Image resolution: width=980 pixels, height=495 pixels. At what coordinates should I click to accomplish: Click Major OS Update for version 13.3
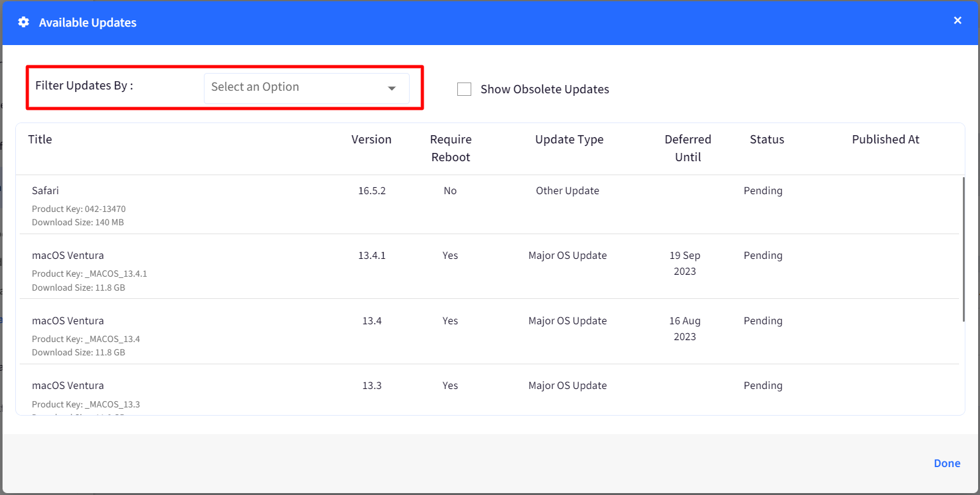point(568,386)
